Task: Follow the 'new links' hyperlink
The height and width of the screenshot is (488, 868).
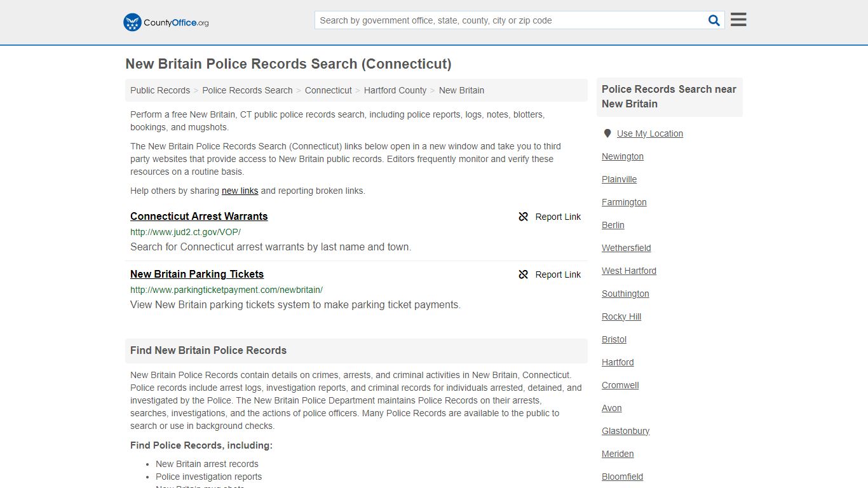Action: point(240,191)
